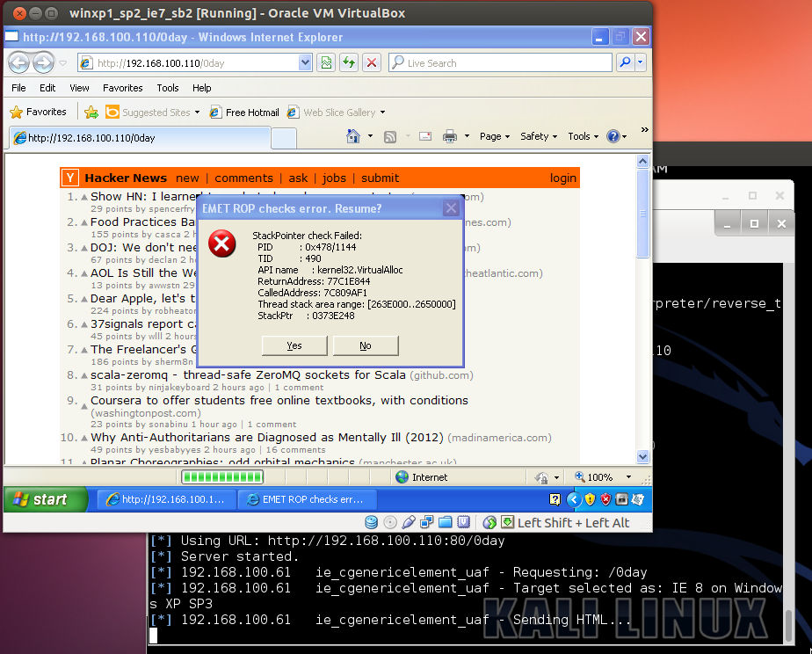The width and height of the screenshot is (812, 654).
Task: Open the File menu
Action: (x=18, y=88)
